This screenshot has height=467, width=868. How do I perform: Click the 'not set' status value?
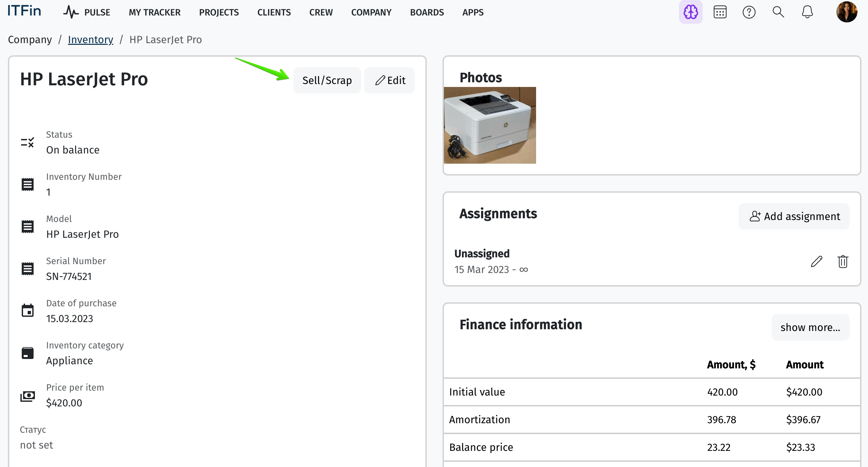click(x=37, y=445)
